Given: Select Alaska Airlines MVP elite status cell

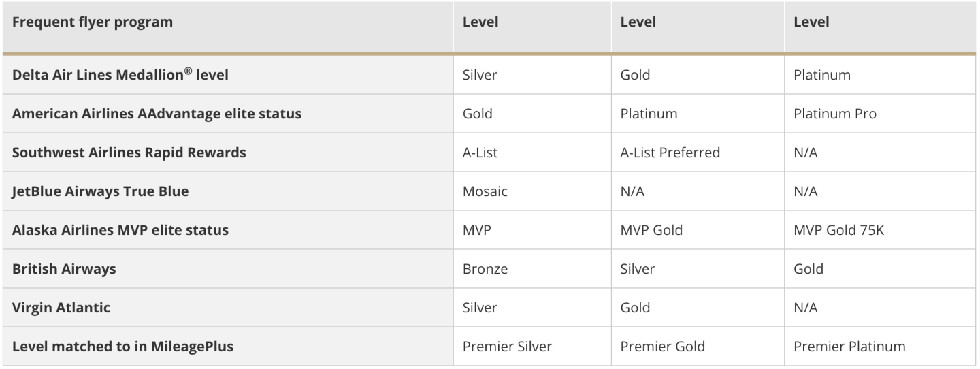Looking at the screenshot, I should [x=120, y=230].
